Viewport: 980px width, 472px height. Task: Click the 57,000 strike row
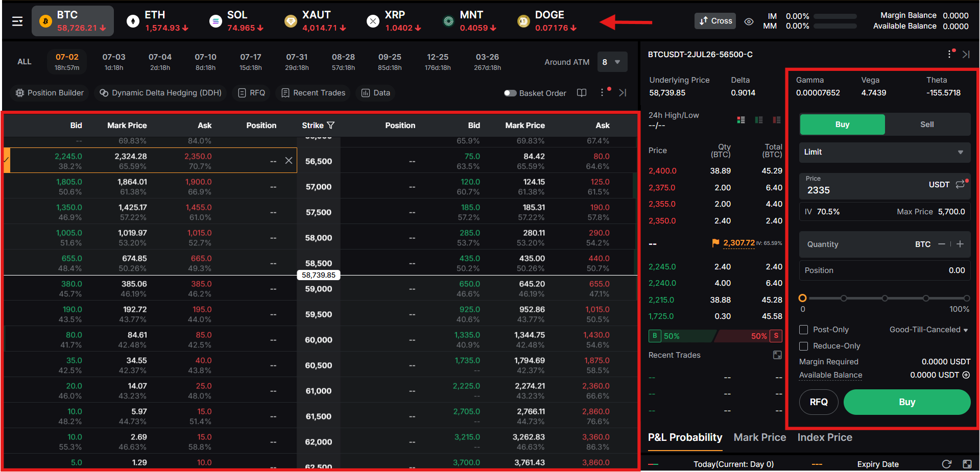tap(319, 186)
